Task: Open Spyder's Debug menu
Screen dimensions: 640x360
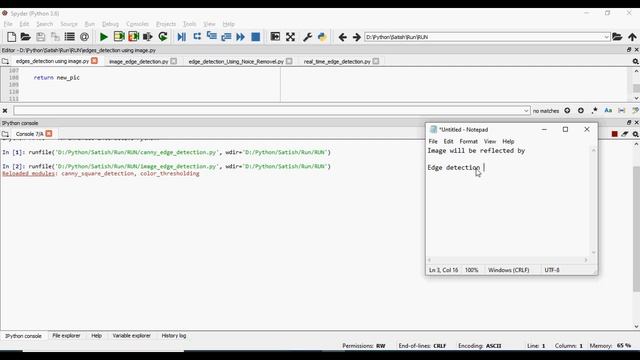Action: click(x=110, y=24)
